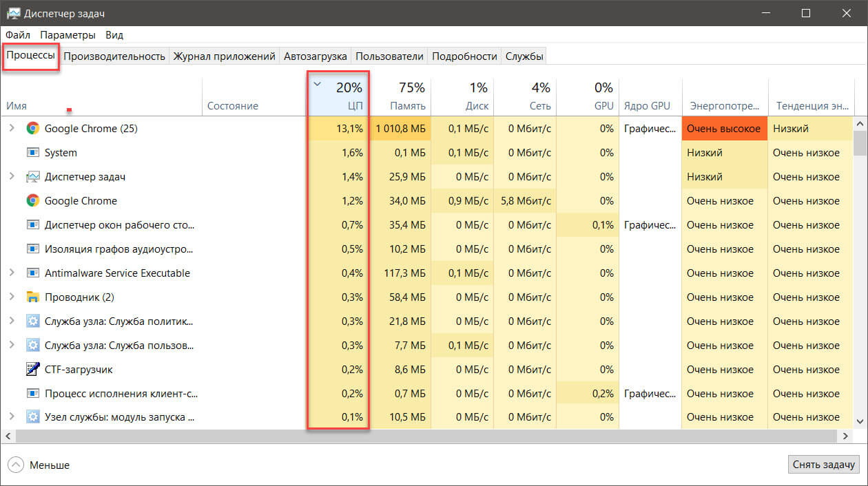The image size is (868, 486).
Task: Click the Диспетчер окон рабочего стола icon
Action: pos(32,225)
